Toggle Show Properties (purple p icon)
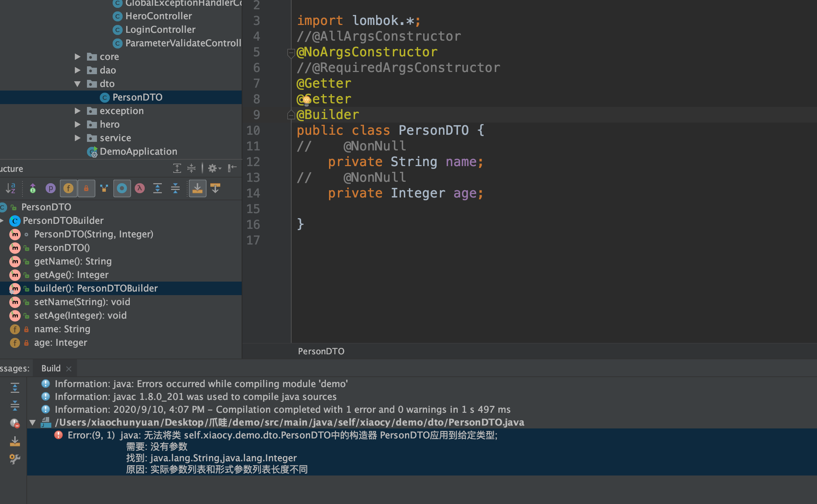 coord(51,188)
